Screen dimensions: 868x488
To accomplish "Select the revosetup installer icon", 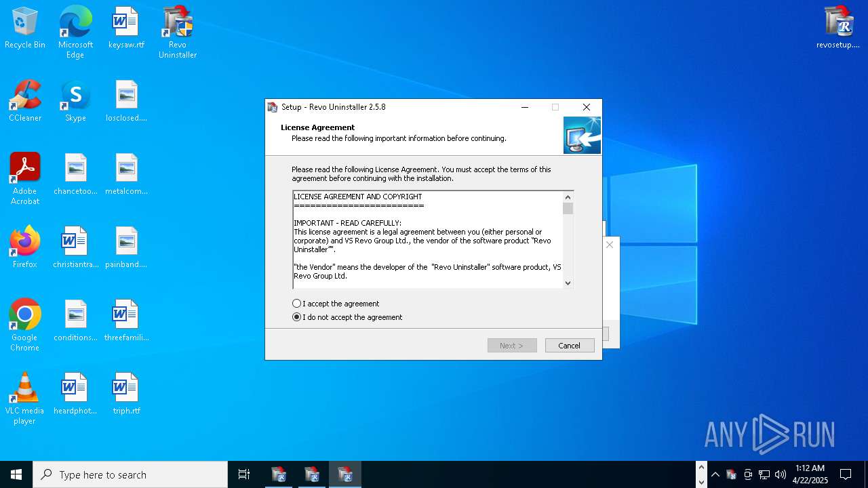I will 838,28.
